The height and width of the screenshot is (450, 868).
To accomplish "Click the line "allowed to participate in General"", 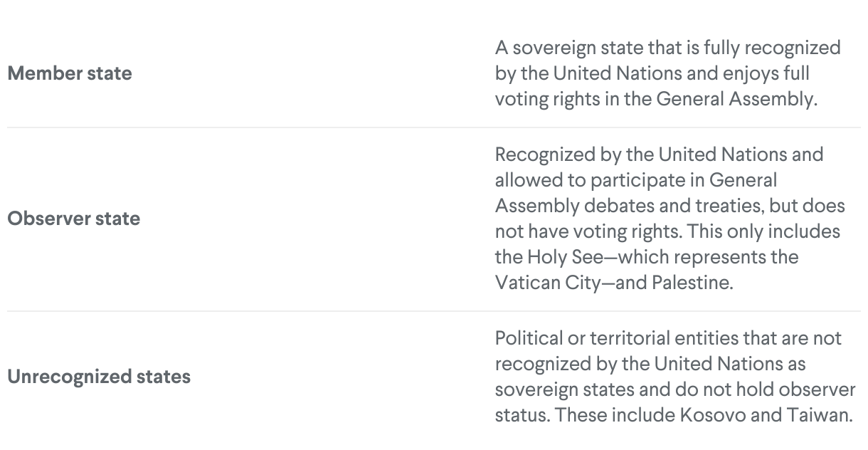I will pyautogui.click(x=636, y=180).
